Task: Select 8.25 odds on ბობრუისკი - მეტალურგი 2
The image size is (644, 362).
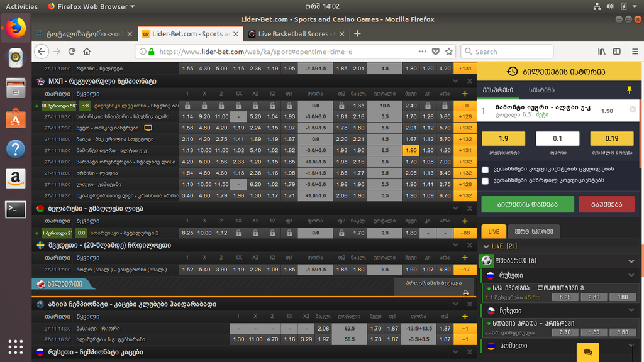Action: point(187,233)
